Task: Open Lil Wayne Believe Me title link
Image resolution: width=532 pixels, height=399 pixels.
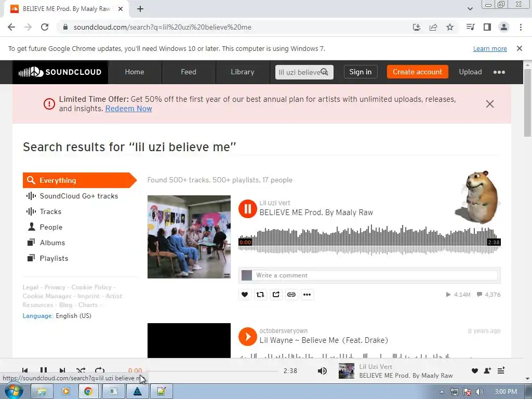Action: tap(324, 340)
